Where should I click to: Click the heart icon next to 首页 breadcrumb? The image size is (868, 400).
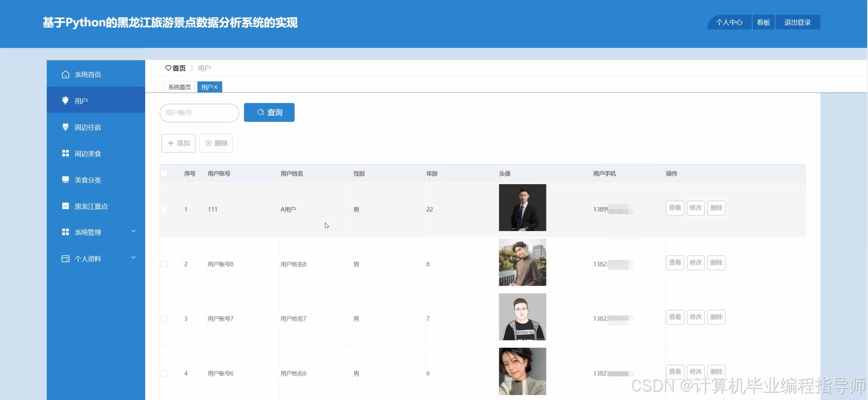point(168,68)
